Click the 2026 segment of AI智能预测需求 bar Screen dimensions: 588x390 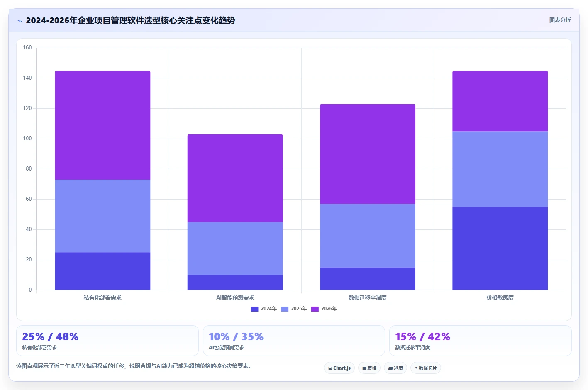(235, 178)
